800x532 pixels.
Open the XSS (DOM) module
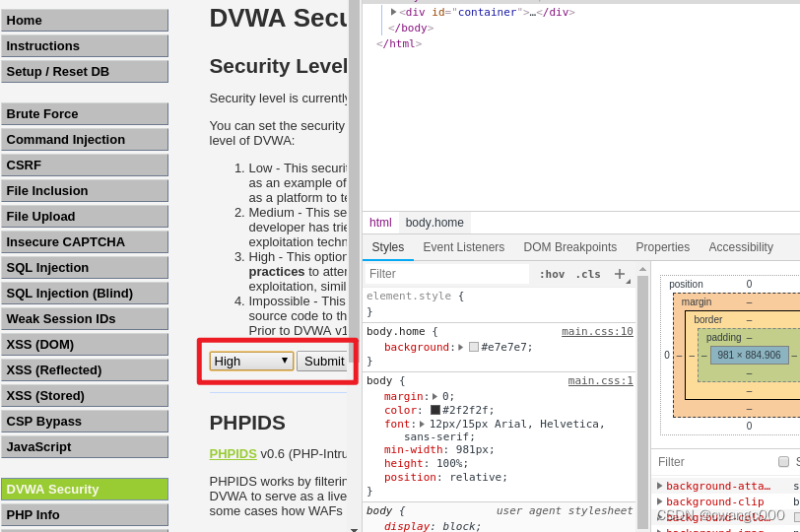[x=85, y=344]
